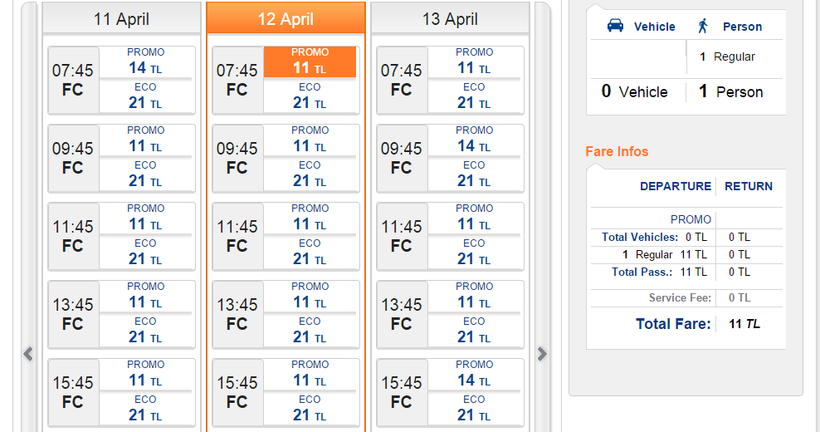
Task: Choose 11 April 07:45 PROMO 14 TL fare
Action: [x=145, y=62]
